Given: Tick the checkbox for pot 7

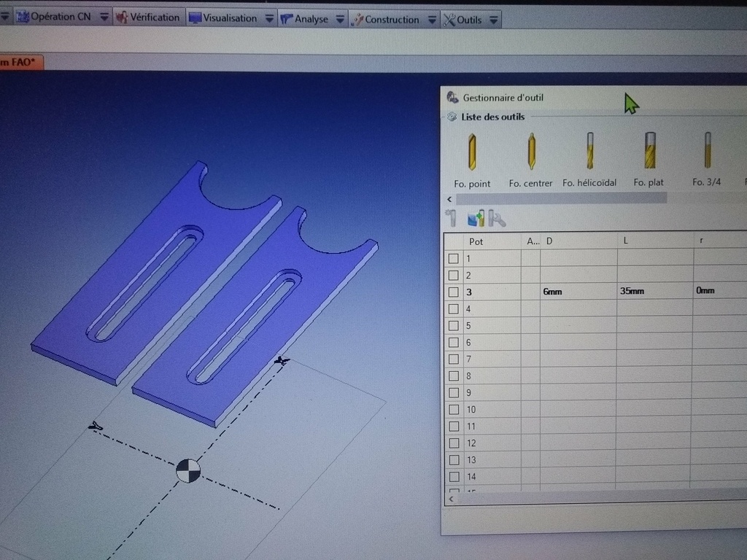Looking at the screenshot, I should [x=454, y=359].
